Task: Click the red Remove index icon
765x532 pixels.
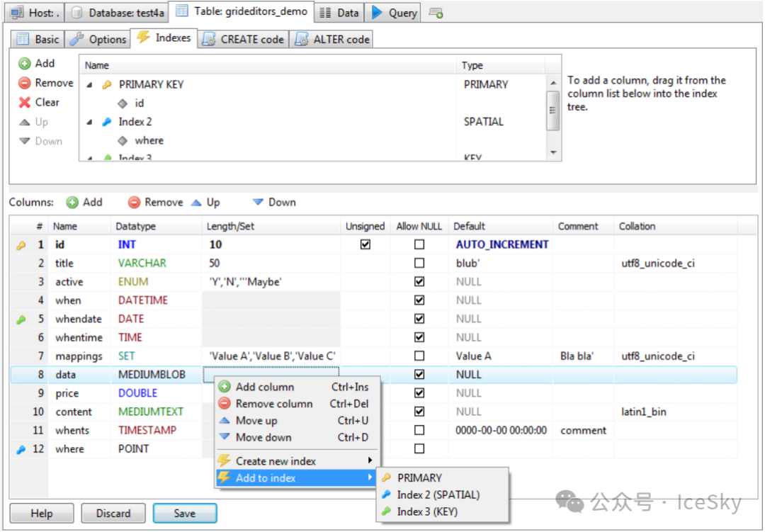Action: 25,83
